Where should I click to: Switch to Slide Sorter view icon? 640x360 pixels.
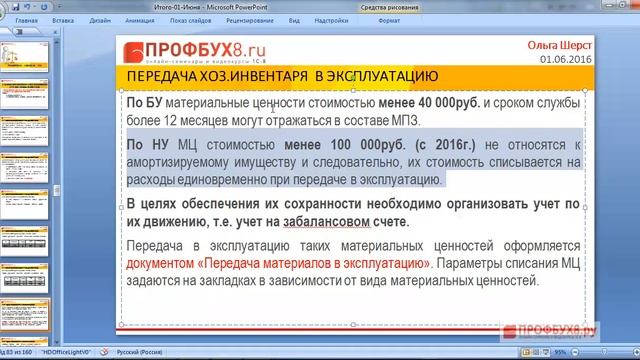pyautogui.click(x=536, y=352)
